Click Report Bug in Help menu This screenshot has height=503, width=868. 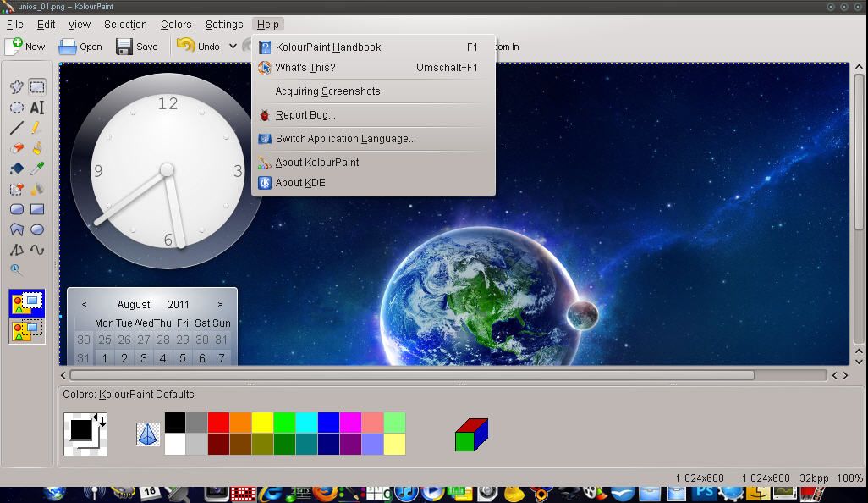tap(305, 115)
